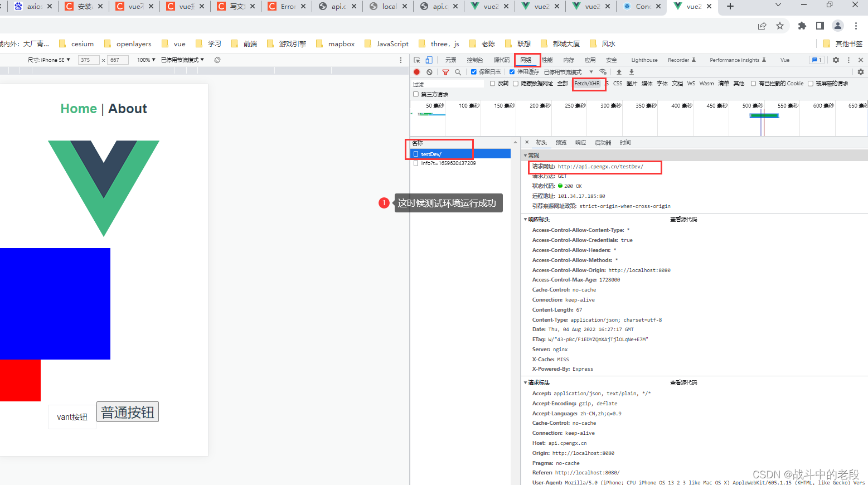Open the tab search chevron
Screen dimensions: 868x485
coord(778,5)
